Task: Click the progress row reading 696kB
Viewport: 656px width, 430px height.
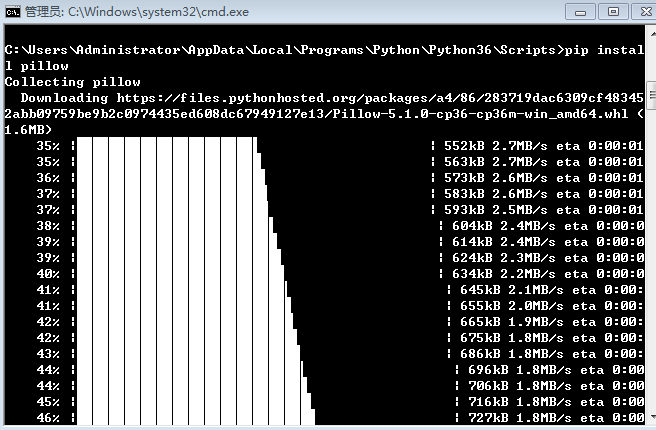Action: [x=340, y=369]
